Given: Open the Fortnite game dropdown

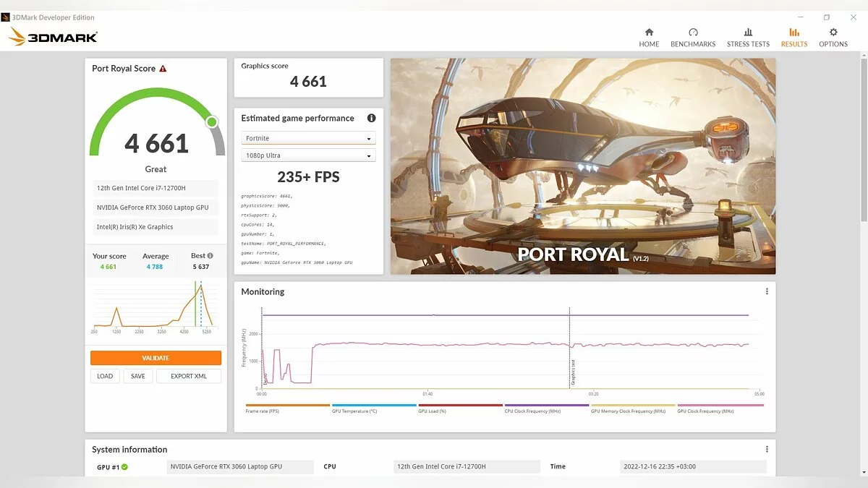Looking at the screenshot, I should click(x=309, y=138).
